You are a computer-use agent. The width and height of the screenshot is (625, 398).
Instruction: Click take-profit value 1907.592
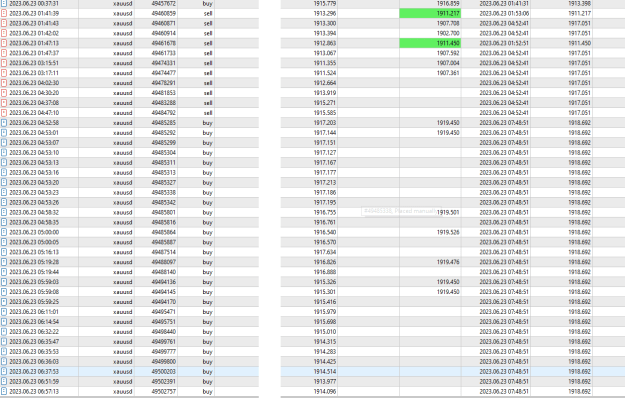coord(448,53)
